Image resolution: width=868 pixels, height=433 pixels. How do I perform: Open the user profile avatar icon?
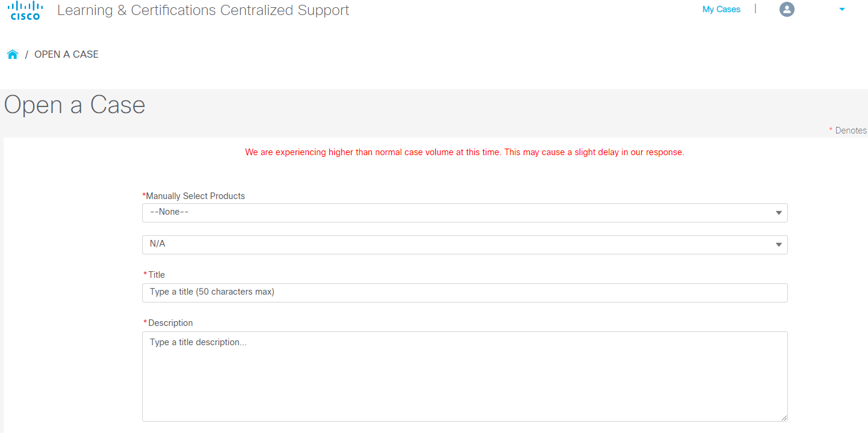click(x=787, y=9)
